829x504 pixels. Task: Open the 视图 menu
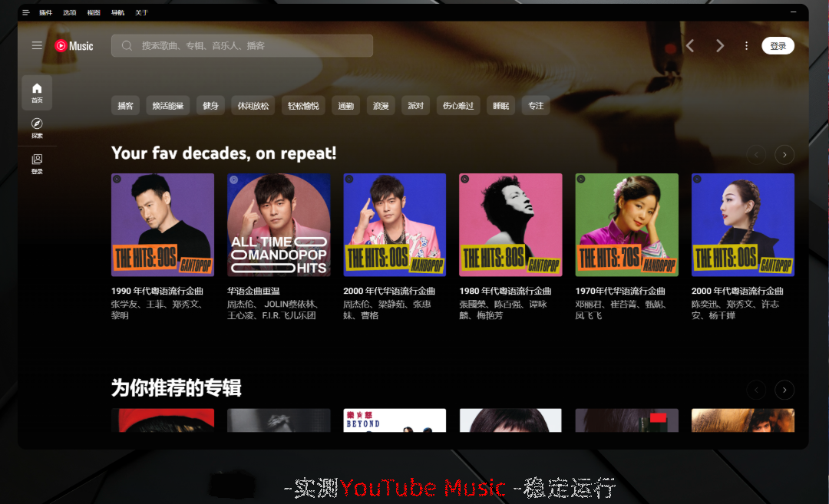[x=94, y=13]
